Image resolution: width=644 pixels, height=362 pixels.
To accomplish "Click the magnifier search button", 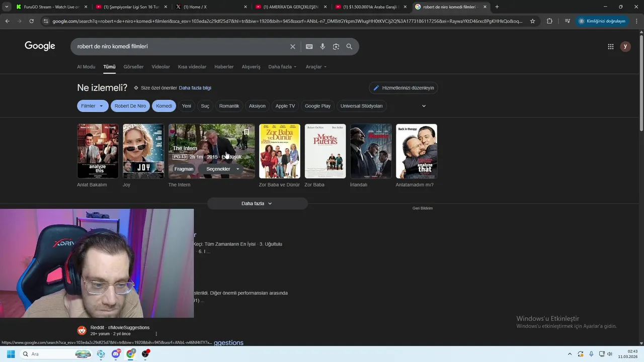I will click(x=349, y=47).
